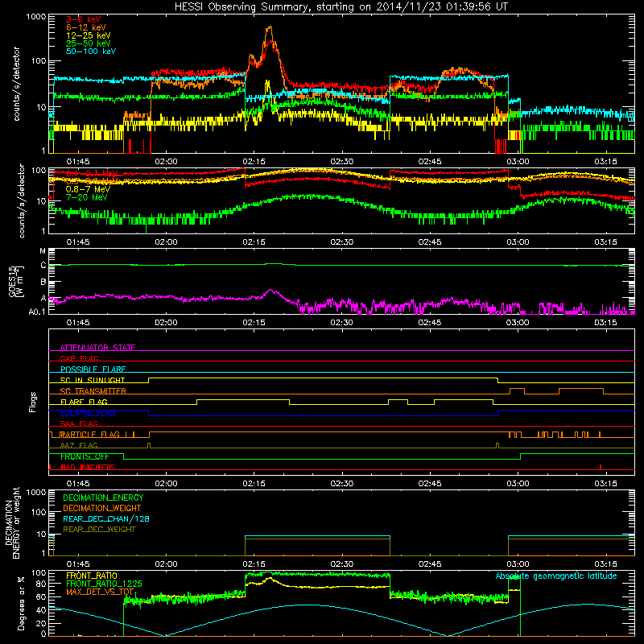Select the SC_IN_SUNLIGHT flag label
The height and width of the screenshot is (644, 644).
point(93,380)
